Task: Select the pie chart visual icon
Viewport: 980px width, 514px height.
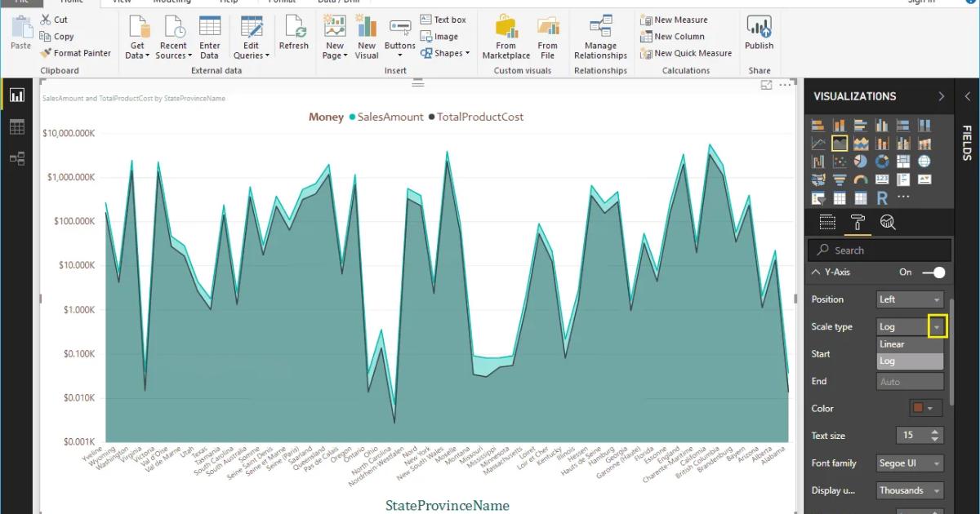Action: coord(861,162)
